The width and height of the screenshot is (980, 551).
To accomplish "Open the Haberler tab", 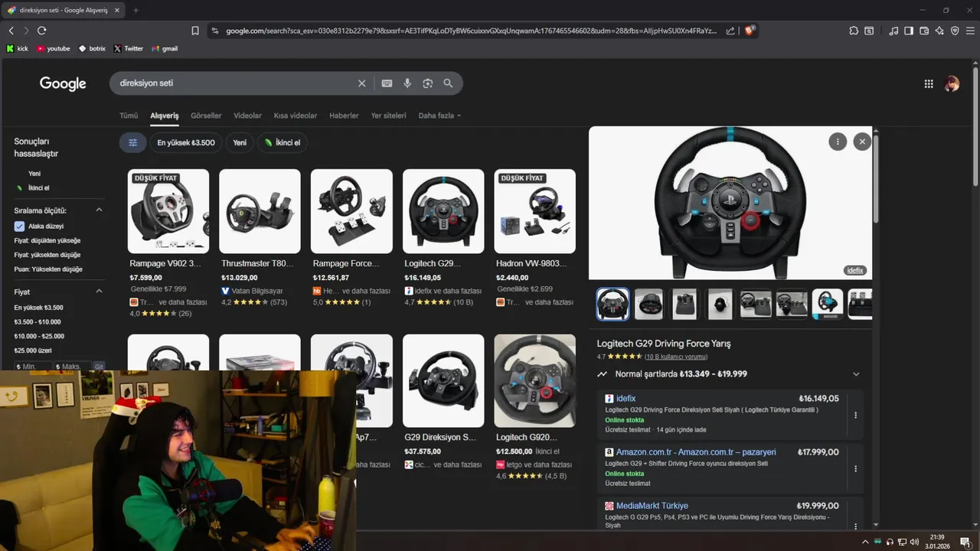I will tap(344, 116).
